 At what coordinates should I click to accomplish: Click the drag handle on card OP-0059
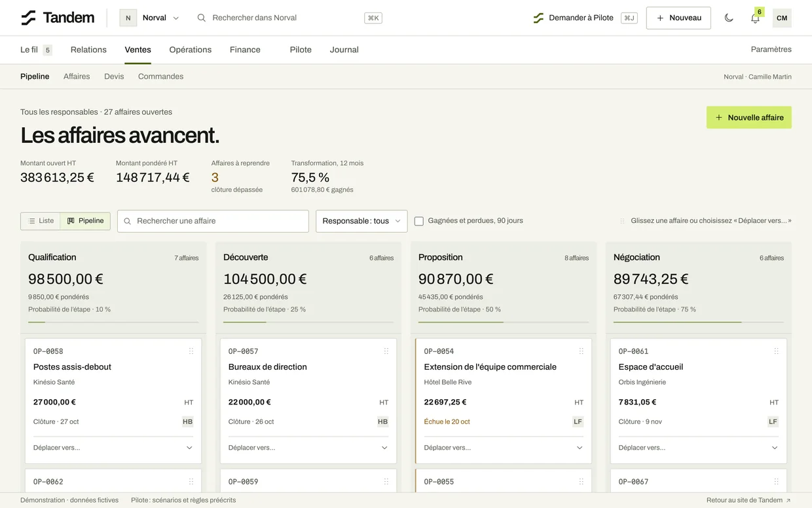coord(386,482)
